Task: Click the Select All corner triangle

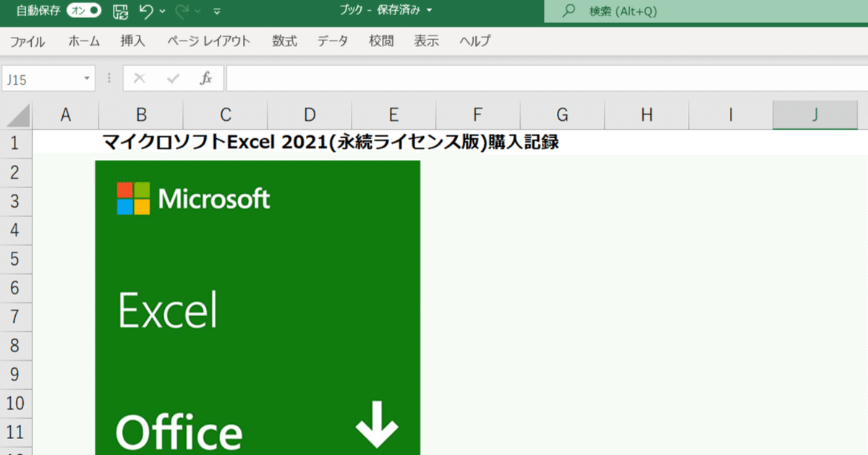Action: (x=16, y=115)
